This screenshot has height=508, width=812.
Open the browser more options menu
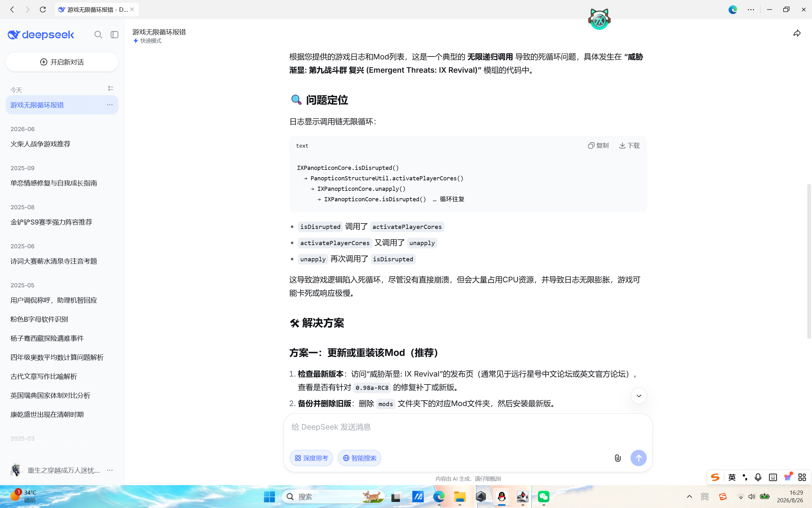(751, 10)
